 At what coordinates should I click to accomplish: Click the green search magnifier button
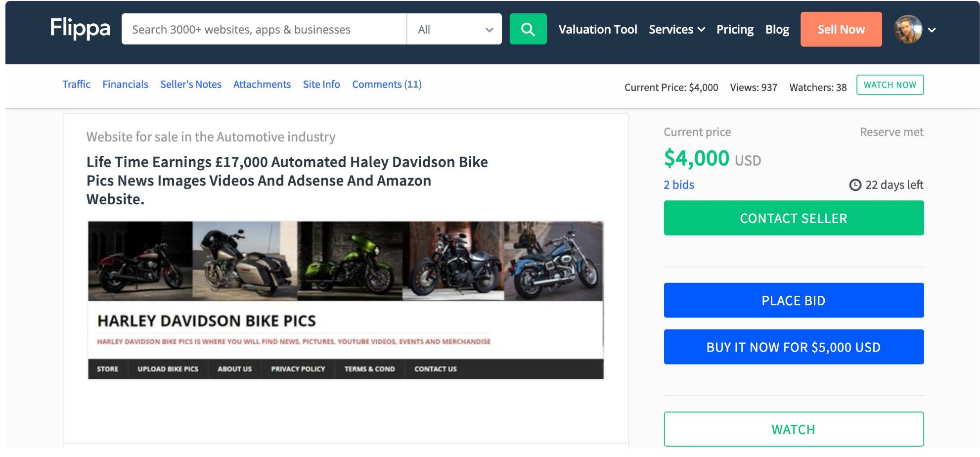click(x=528, y=29)
